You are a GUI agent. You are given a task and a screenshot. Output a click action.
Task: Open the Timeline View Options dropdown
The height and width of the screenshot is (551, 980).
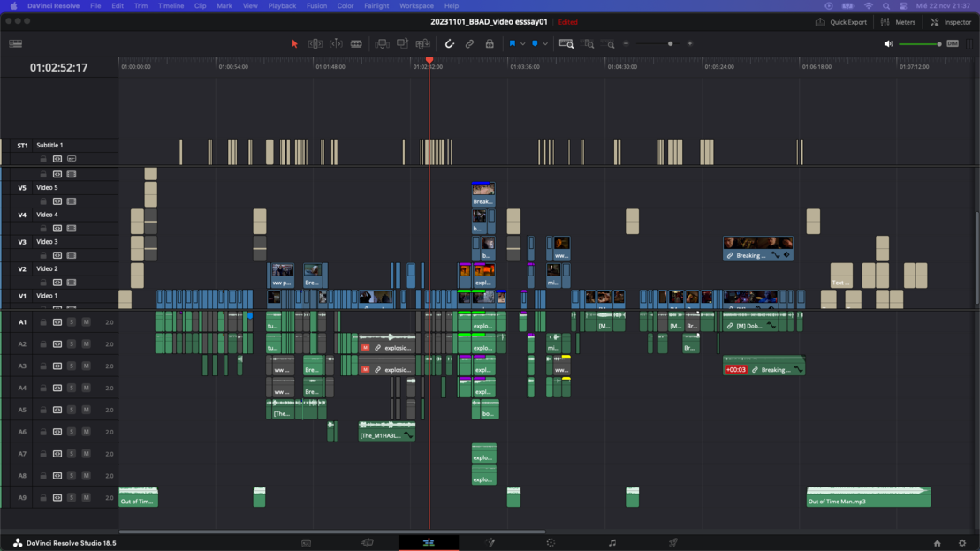pos(16,43)
